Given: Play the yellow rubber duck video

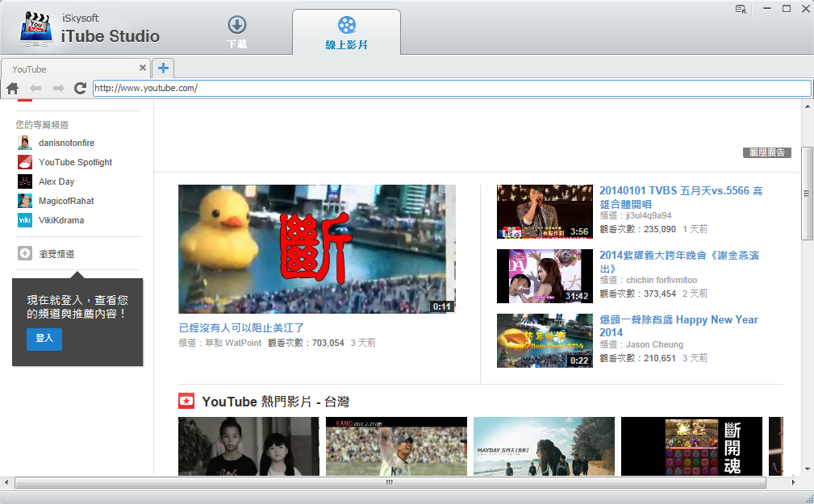Looking at the screenshot, I should point(317,249).
